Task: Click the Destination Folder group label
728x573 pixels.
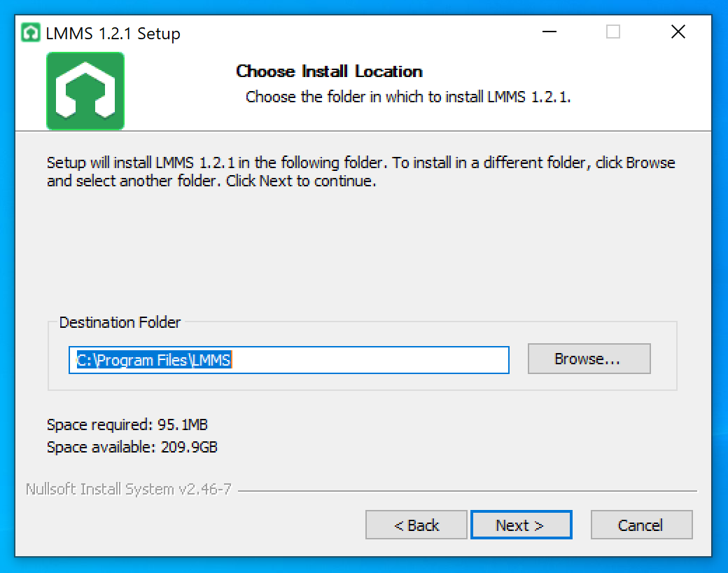Action: pos(120,322)
